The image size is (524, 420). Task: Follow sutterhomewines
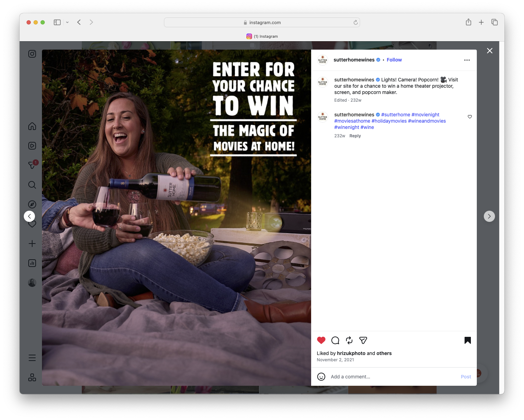(394, 60)
